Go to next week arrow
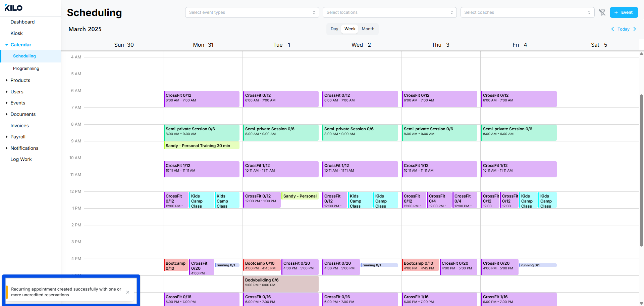The width and height of the screenshot is (644, 306). [x=635, y=29]
